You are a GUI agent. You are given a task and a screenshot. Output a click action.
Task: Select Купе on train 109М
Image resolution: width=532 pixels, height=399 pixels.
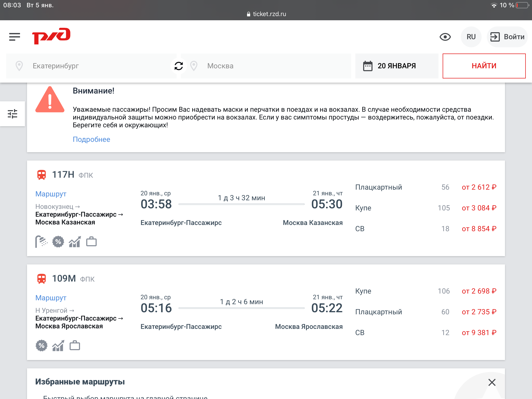[x=363, y=291]
